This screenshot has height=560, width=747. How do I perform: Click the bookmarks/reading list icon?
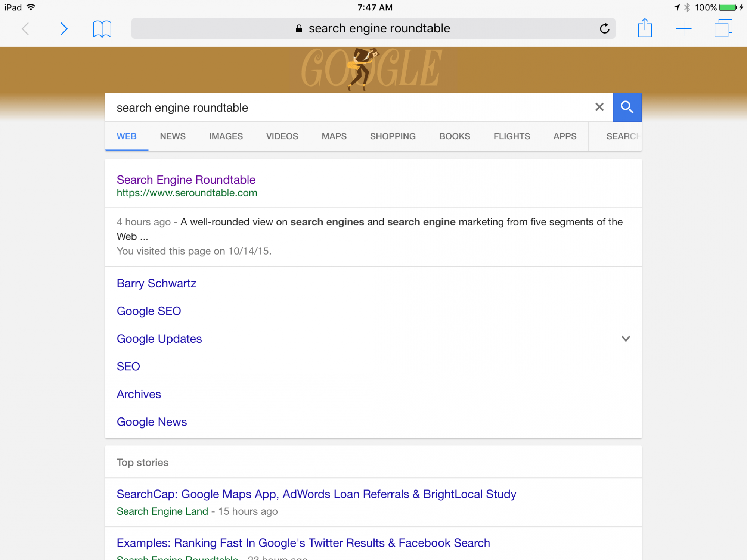click(102, 28)
